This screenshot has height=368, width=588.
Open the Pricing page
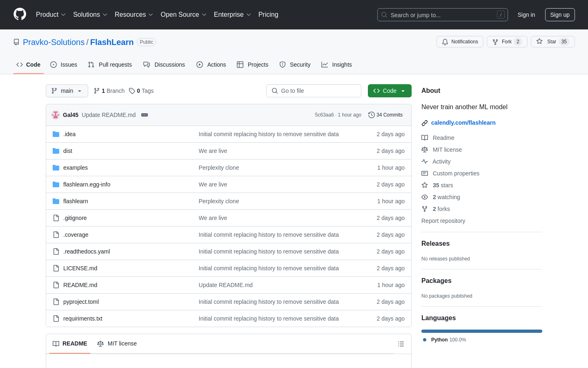pyautogui.click(x=268, y=15)
